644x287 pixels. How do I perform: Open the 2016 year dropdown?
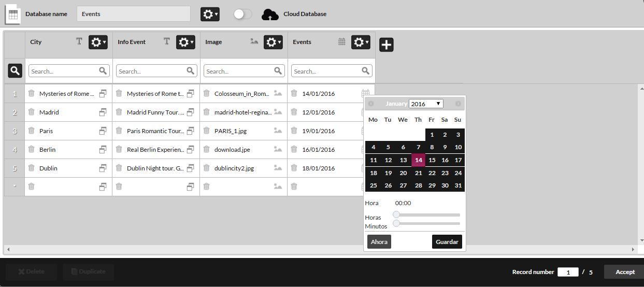(426, 104)
